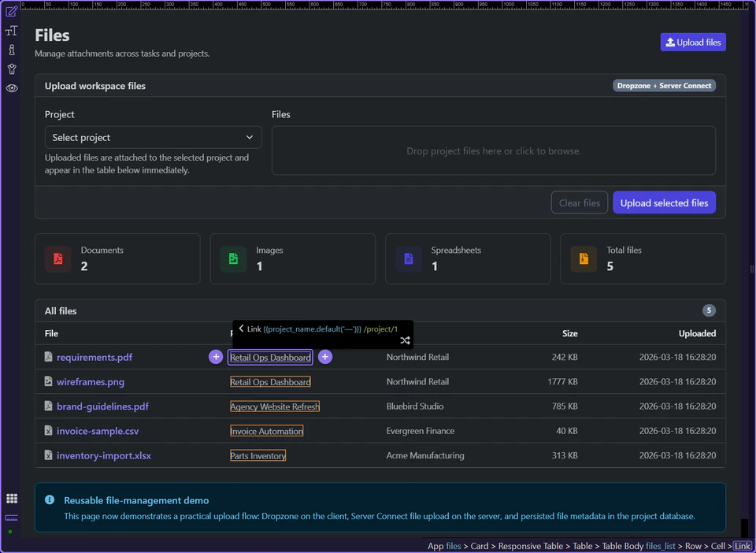Open the requirements.pdf file link
The height and width of the screenshot is (553, 756).
pos(94,356)
